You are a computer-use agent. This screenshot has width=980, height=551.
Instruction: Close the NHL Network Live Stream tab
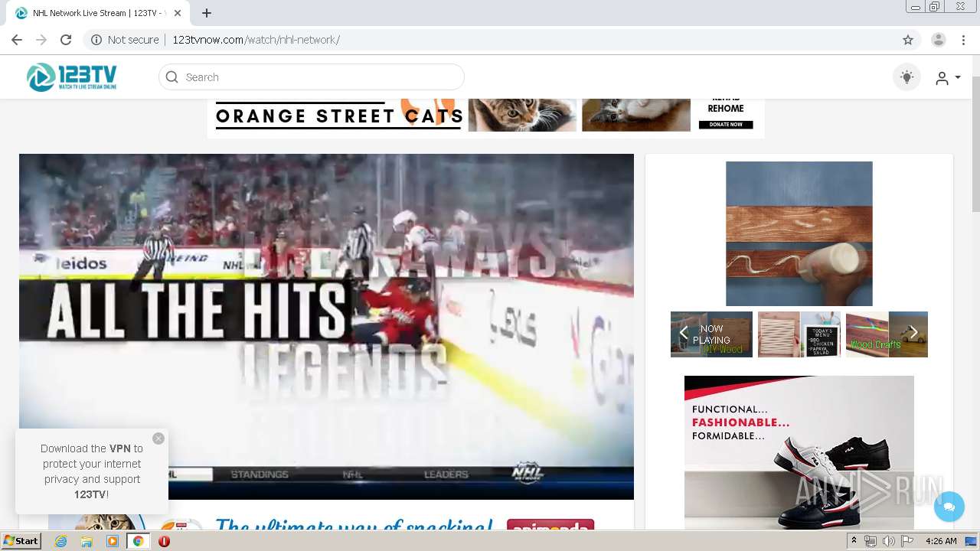tap(178, 13)
